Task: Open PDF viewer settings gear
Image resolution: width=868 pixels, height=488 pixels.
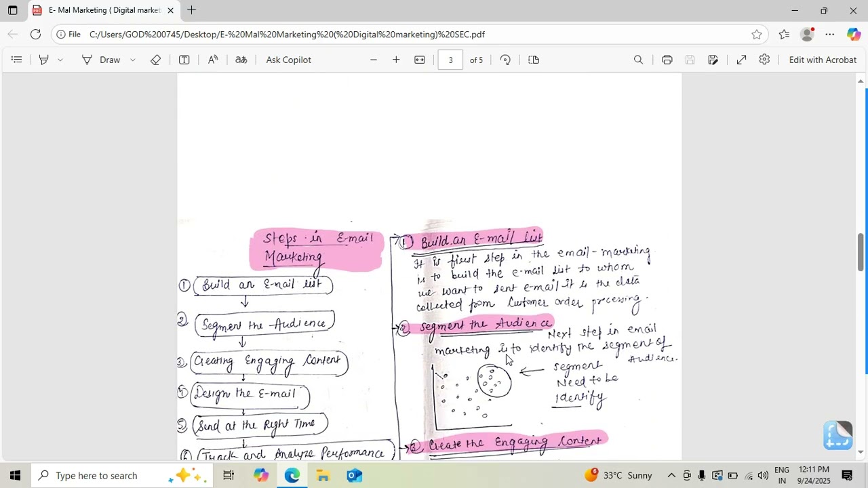Action: [x=764, y=60]
